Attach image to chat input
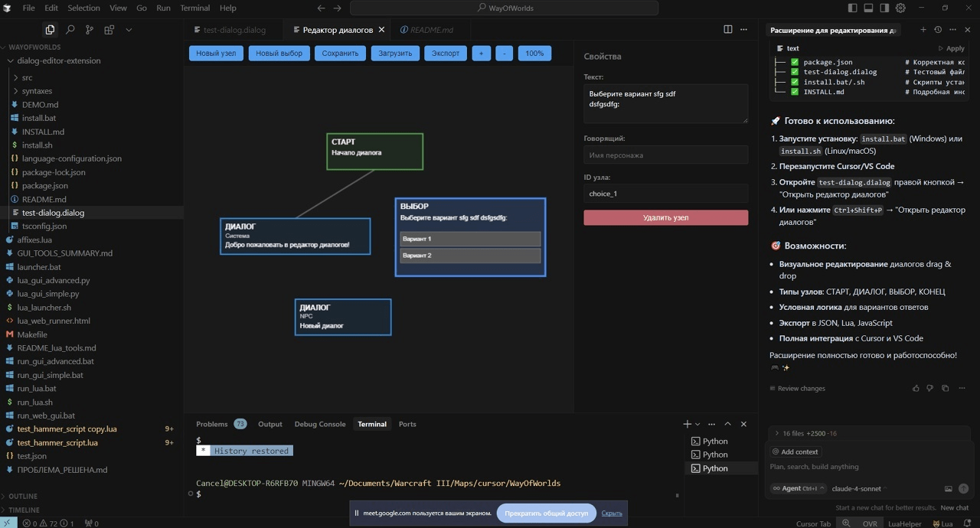Image resolution: width=980 pixels, height=528 pixels. tap(949, 489)
